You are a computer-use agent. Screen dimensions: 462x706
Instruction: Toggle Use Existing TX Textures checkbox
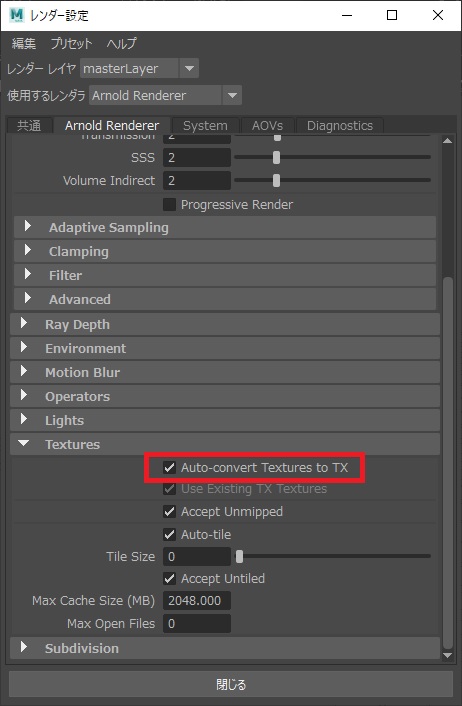(169, 489)
